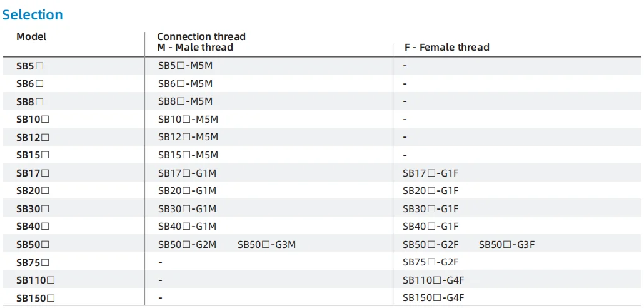Screen dimensions: 644x308
Task: Click the SB5□-M5M part number
Action: tap(186, 66)
